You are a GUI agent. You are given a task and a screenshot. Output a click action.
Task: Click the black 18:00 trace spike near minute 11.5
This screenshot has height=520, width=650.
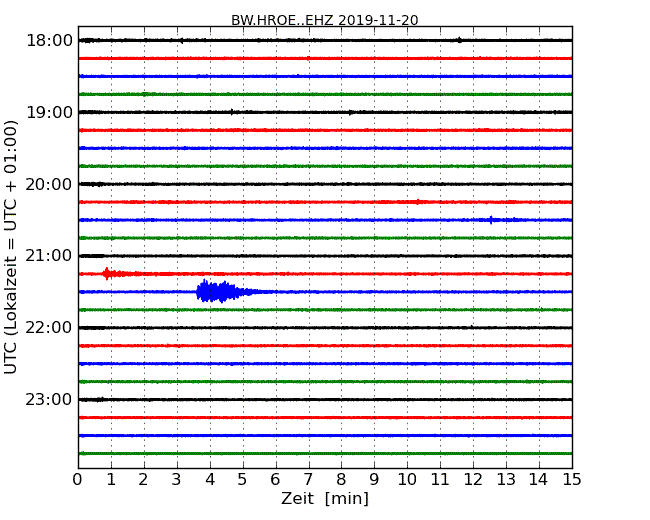point(459,40)
